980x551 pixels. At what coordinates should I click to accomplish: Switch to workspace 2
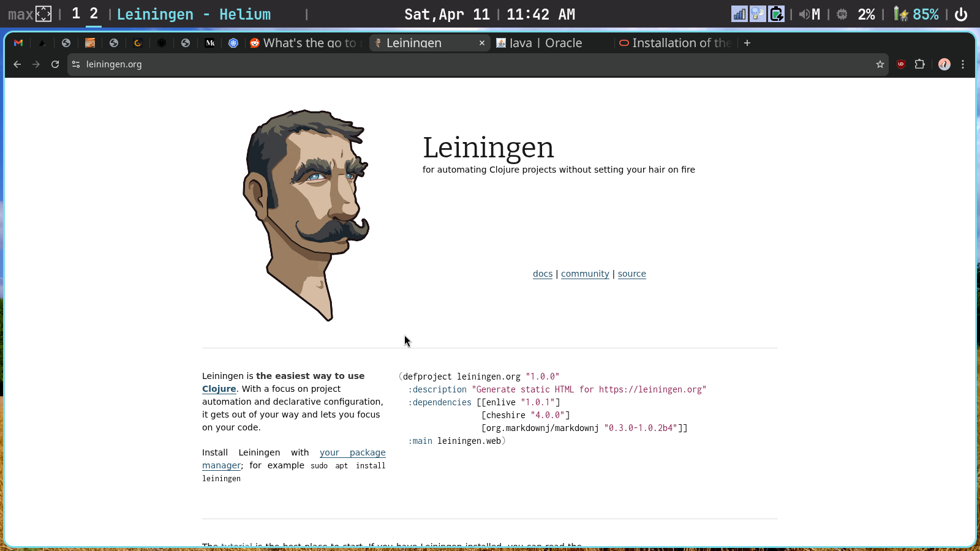tap(94, 13)
